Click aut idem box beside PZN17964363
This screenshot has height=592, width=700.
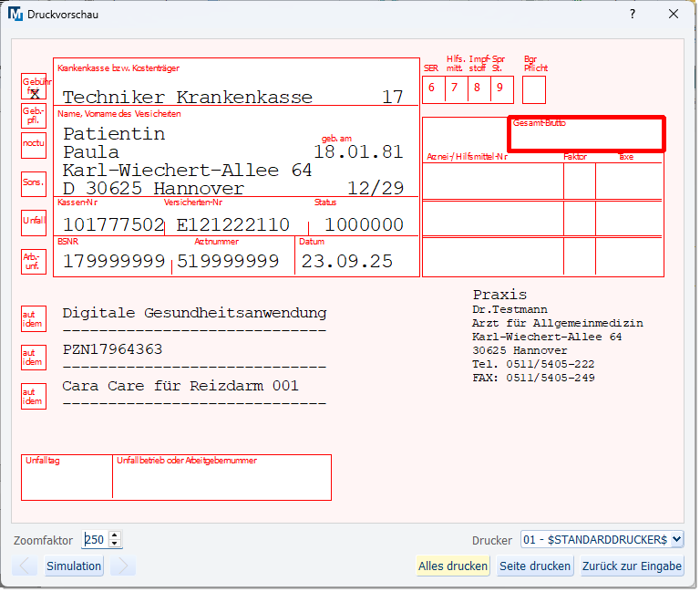(x=34, y=358)
